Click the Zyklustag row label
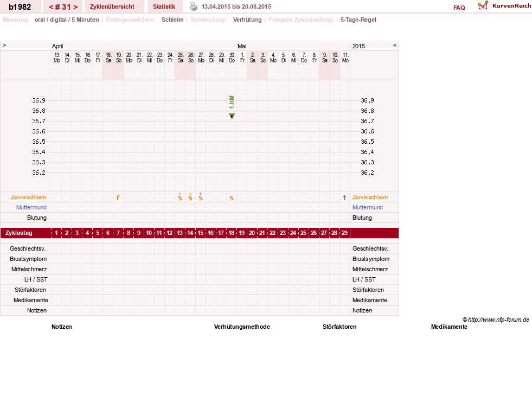The image size is (532, 402). pyautogui.click(x=18, y=233)
